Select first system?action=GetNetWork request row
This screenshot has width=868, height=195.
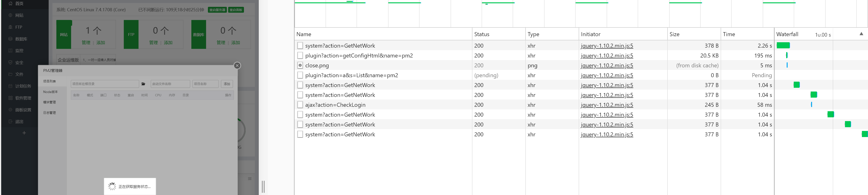point(581,46)
